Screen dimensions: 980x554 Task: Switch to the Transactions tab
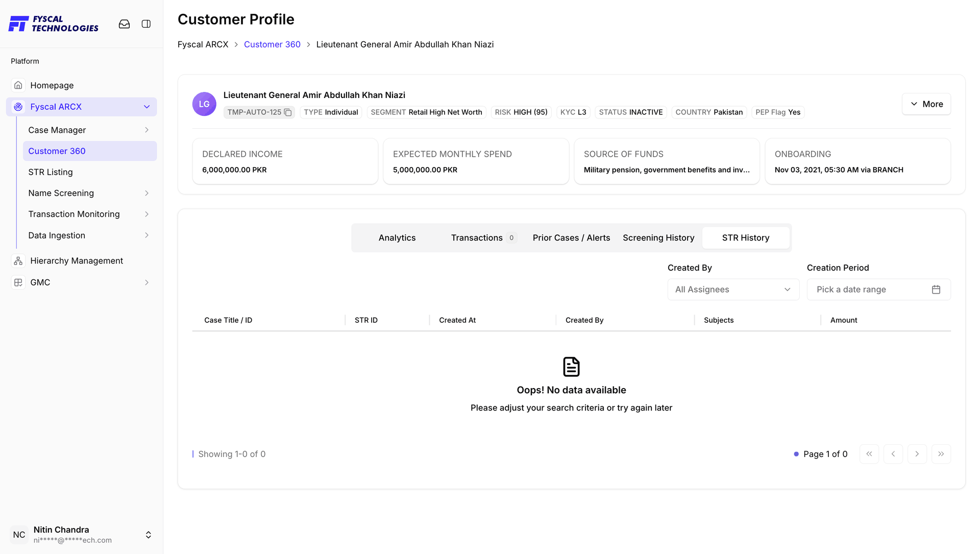(484, 238)
